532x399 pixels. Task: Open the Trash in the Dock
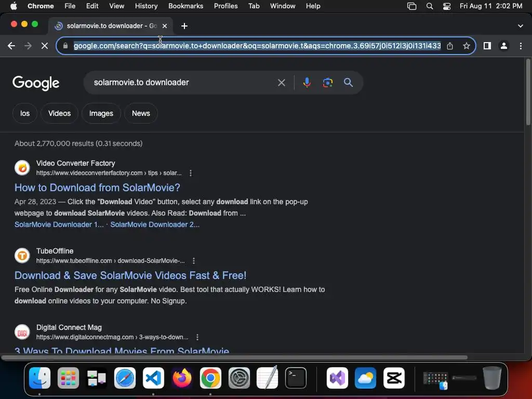click(493, 378)
